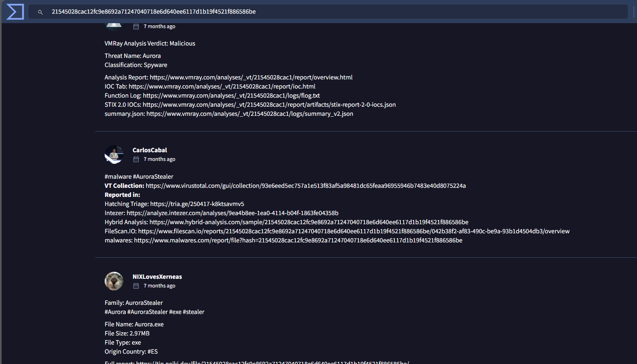637x364 pixels.
Task: Select 'VMRay Analysis Verdict: Malicious' text
Action: (150, 43)
